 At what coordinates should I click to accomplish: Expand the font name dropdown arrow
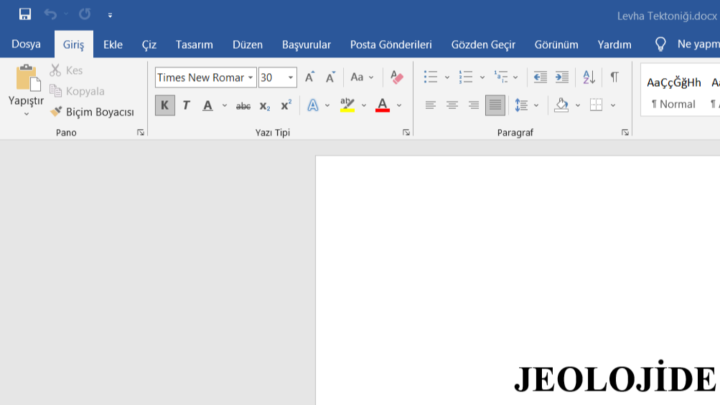coord(251,78)
